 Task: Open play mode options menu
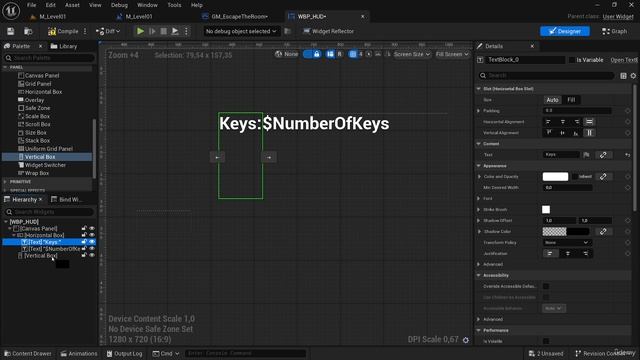pyautogui.click(x=186, y=31)
